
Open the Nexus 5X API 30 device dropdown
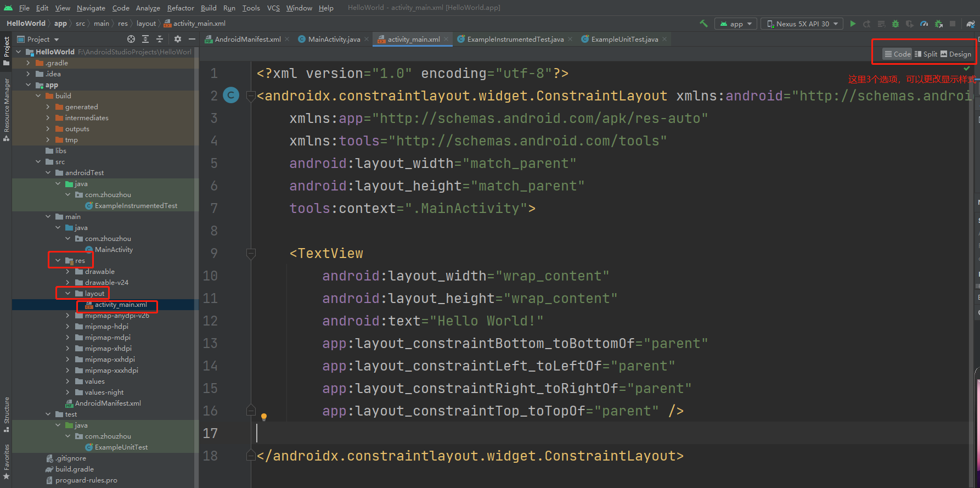tap(803, 24)
